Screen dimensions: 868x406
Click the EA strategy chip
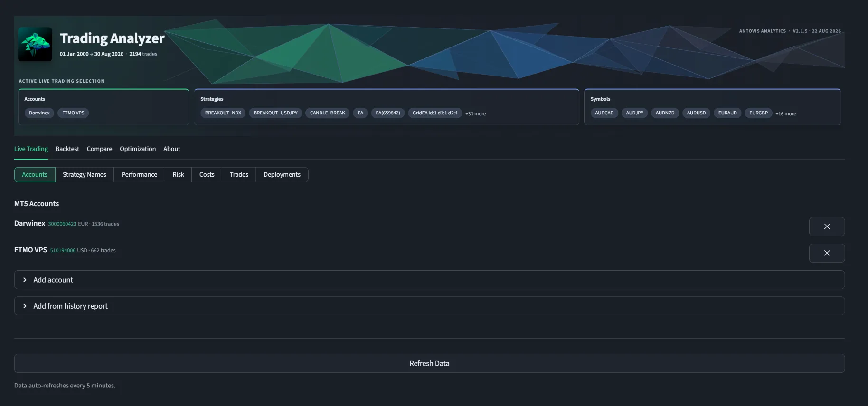tap(360, 113)
